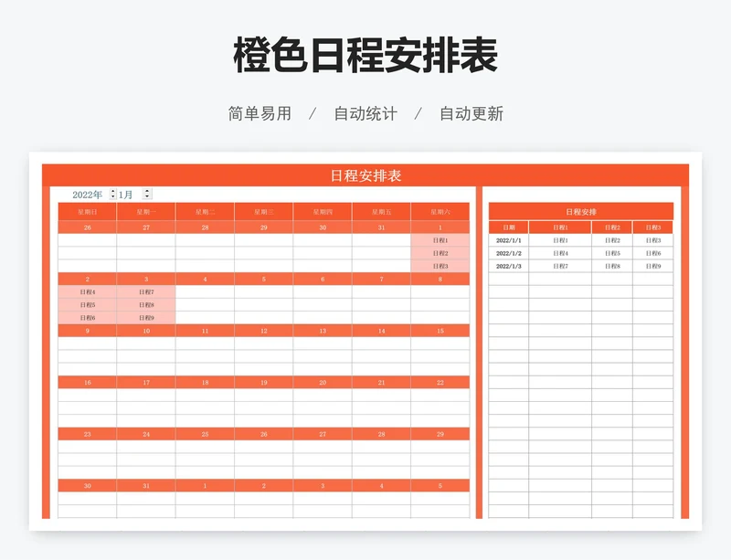The image size is (731, 560).
Task: Click calendar date 7
Action: click(x=381, y=279)
